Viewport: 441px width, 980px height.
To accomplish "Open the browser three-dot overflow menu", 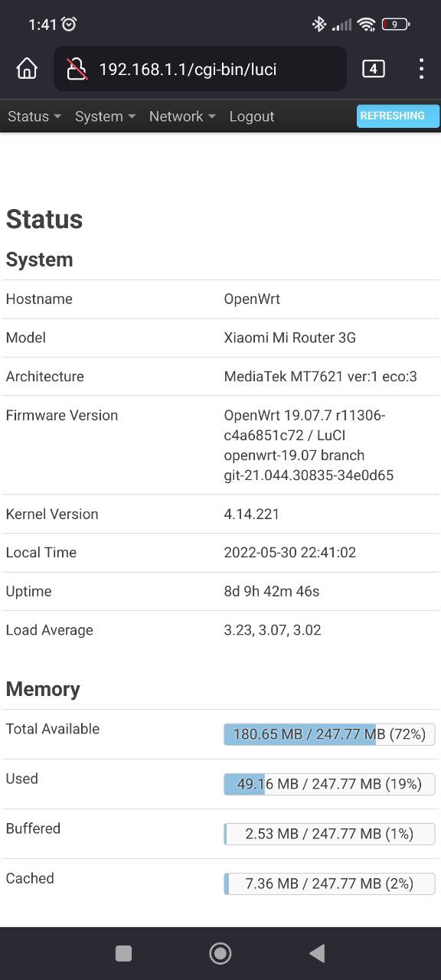I will pos(421,69).
